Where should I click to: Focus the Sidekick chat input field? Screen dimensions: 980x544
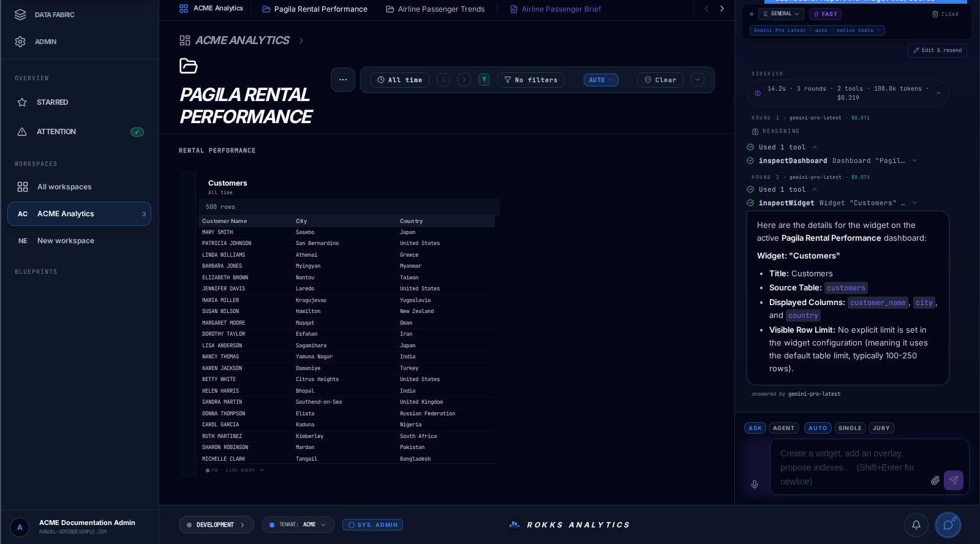tap(851, 467)
